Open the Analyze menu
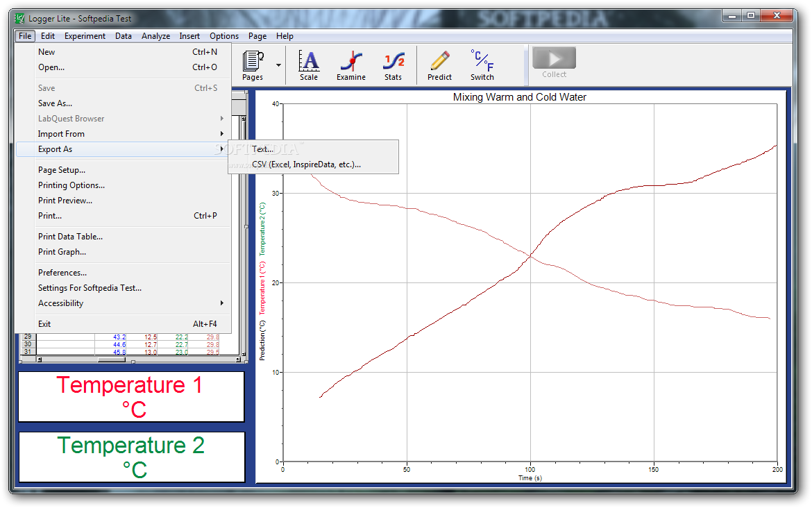Viewport: 812px width, 508px height. point(156,35)
